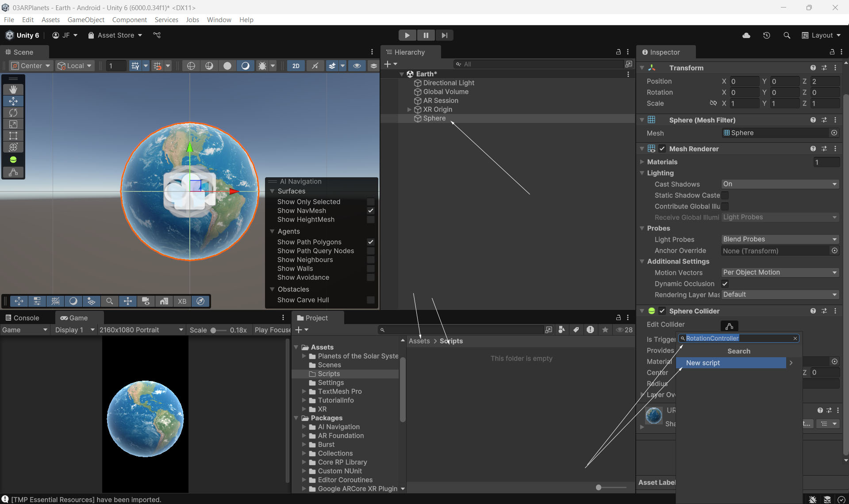Click the Edit Collider button icon
Screen dimensions: 849x504
[729, 326]
